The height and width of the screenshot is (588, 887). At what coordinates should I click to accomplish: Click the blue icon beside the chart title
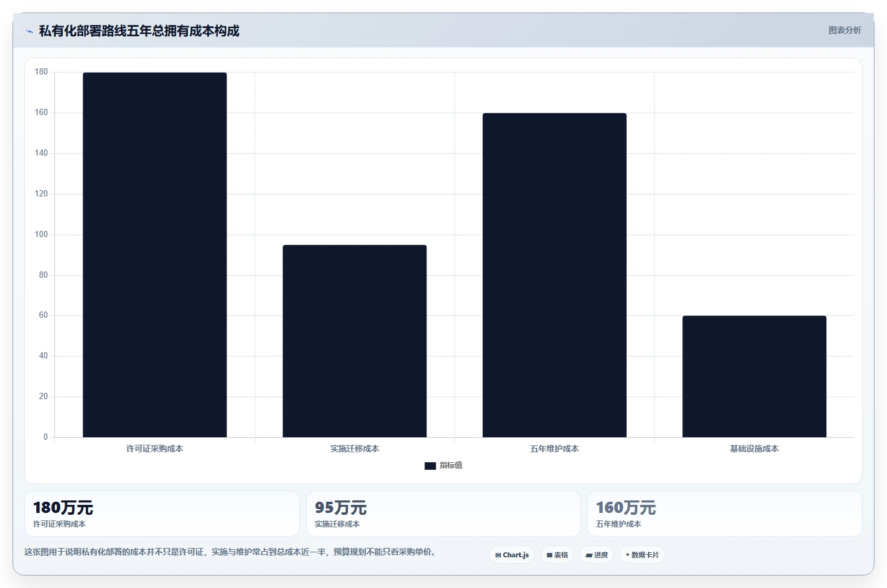[29, 31]
